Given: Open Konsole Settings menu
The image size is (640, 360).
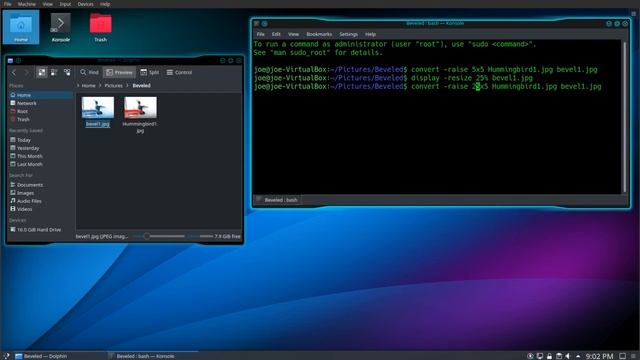Looking at the screenshot, I should [x=348, y=34].
